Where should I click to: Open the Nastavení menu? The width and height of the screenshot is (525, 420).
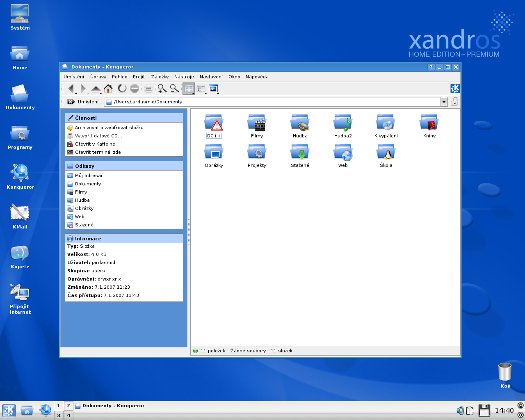(211, 77)
